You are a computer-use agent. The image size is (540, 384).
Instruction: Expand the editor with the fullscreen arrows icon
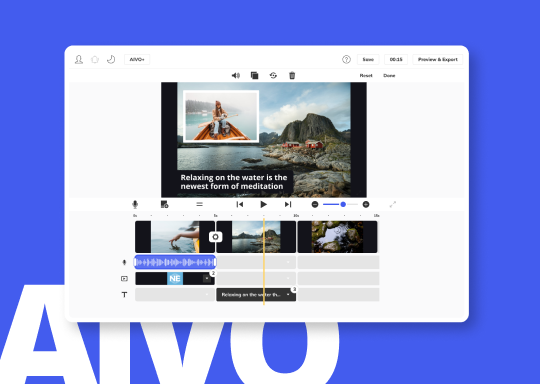point(393,205)
